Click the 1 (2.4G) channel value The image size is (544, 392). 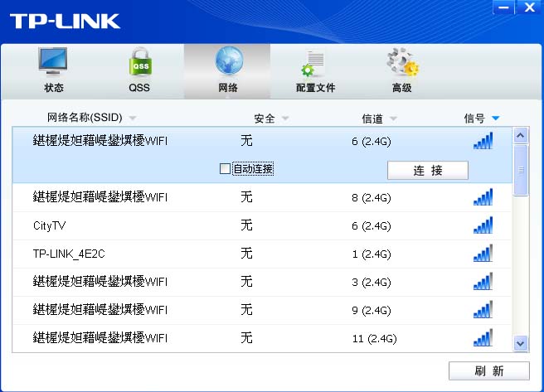pyautogui.click(x=372, y=254)
